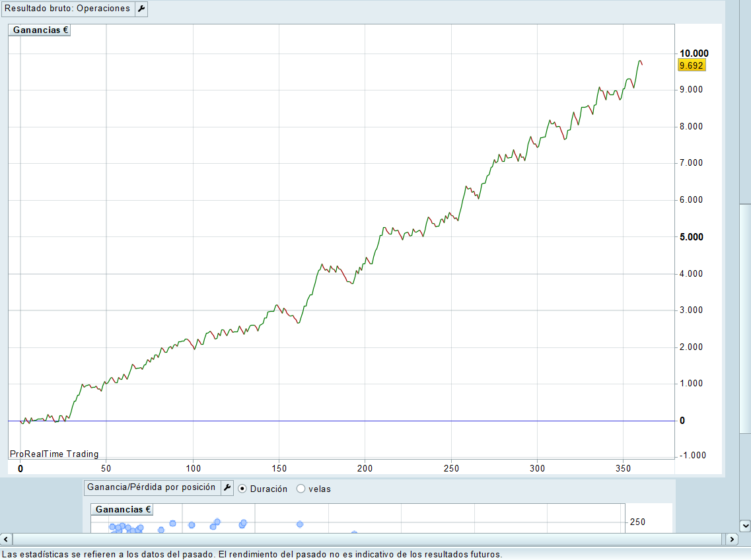The image size is (751, 560).
Task: Click the horizontal scrollbar track
Action: click(370, 540)
